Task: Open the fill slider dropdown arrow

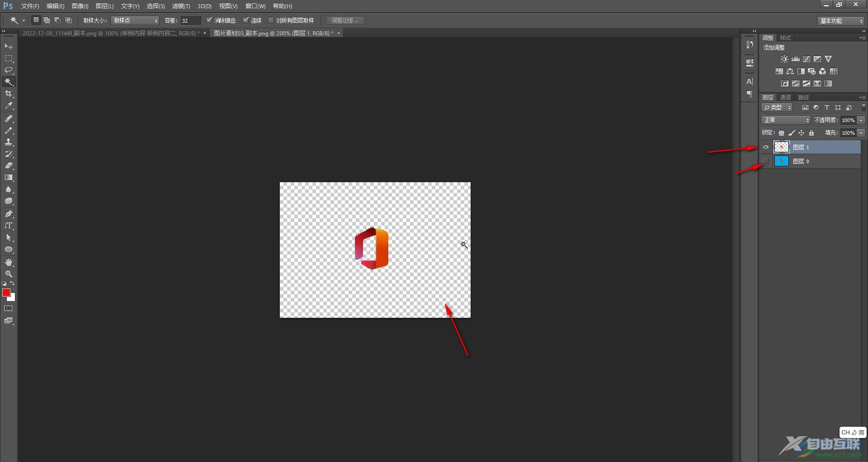Action: click(x=861, y=133)
